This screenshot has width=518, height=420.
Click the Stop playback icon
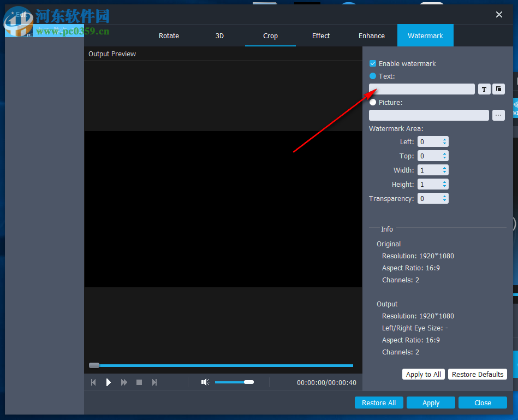(139, 382)
